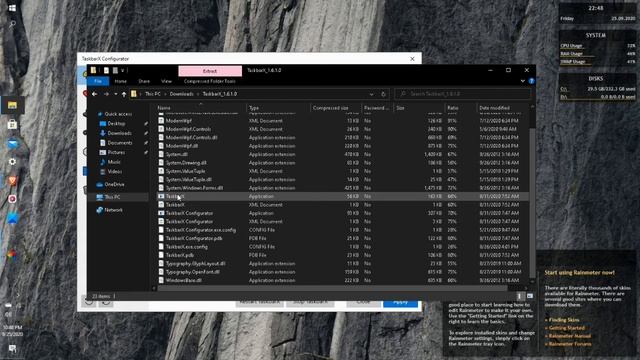
Task: Launch Microsoft Store from the taskbar
Action: (12, 124)
